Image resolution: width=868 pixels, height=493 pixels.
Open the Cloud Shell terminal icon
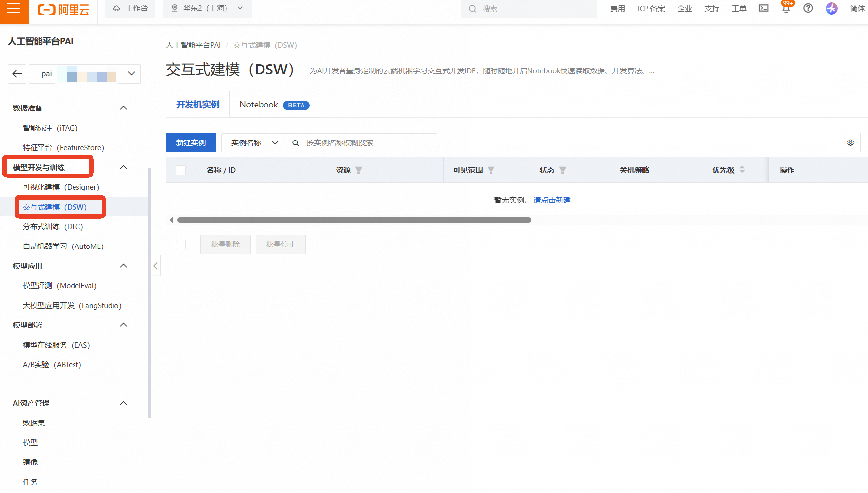point(764,8)
